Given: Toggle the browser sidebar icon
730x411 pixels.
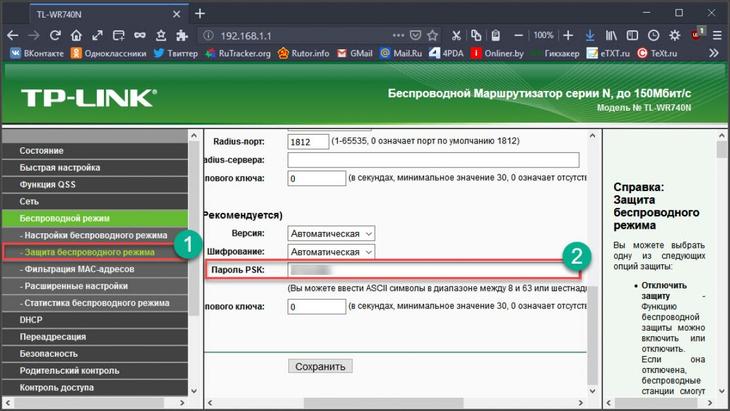Looking at the screenshot, I should (632, 35).
